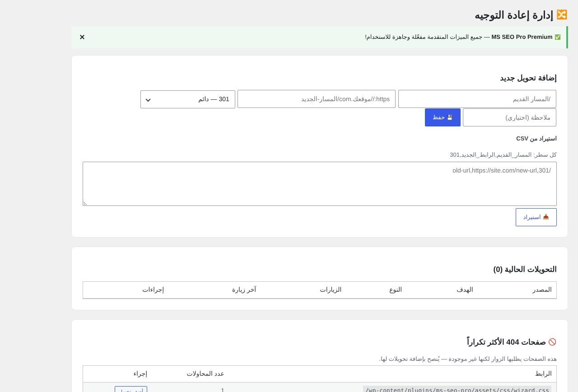Image resolution: width=578 pixels, height=392 pixels.
Task: Focus the new URL destination field
Action: 317,99
